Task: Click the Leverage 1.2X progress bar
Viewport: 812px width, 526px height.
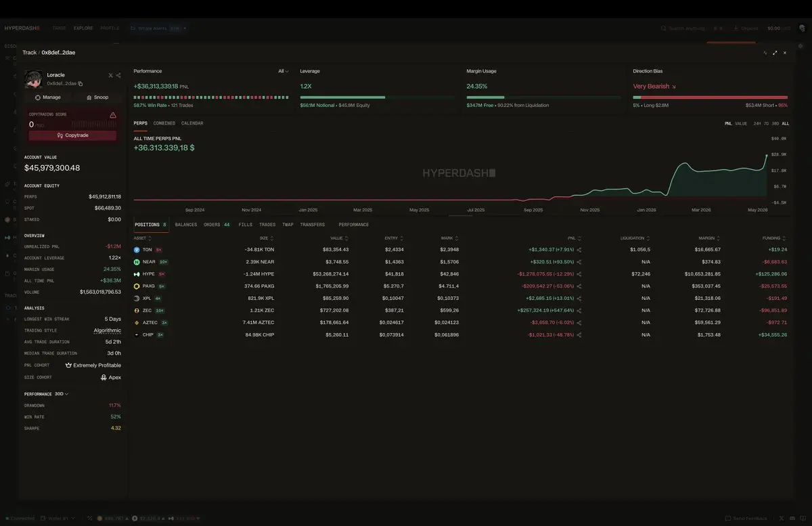Action: (x=377, y=97)
